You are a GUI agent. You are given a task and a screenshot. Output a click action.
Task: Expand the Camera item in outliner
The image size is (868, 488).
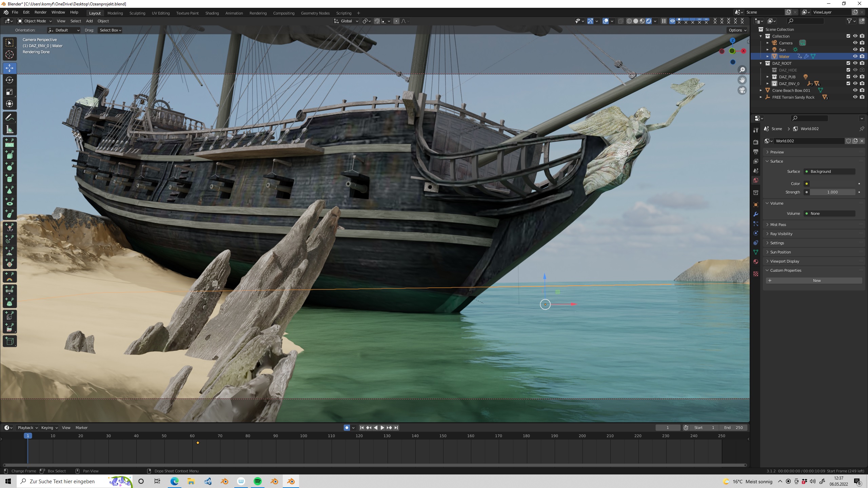click(x=768, y=43)
